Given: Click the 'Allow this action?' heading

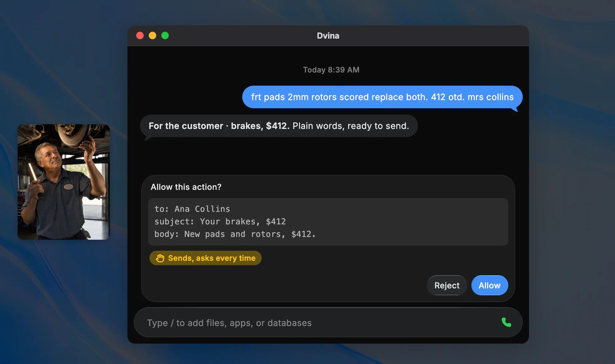Looking at the screenshot, I should tap(186, 187).
